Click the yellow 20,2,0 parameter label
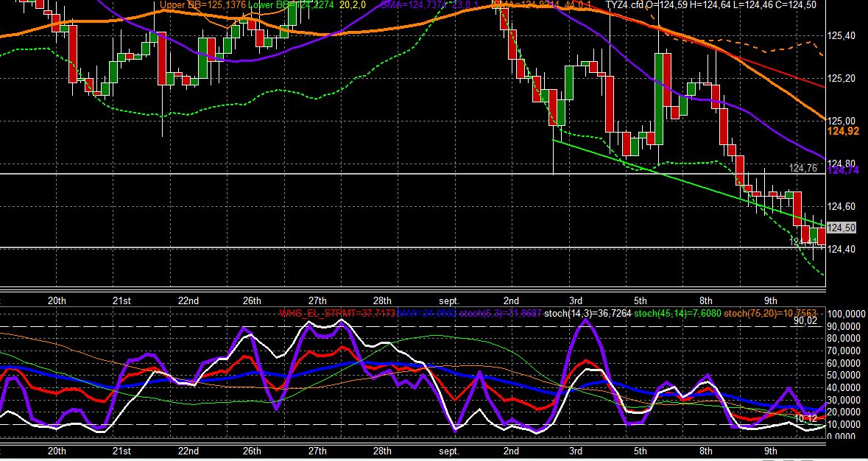The image size is (868, 461). pos(351,5)
